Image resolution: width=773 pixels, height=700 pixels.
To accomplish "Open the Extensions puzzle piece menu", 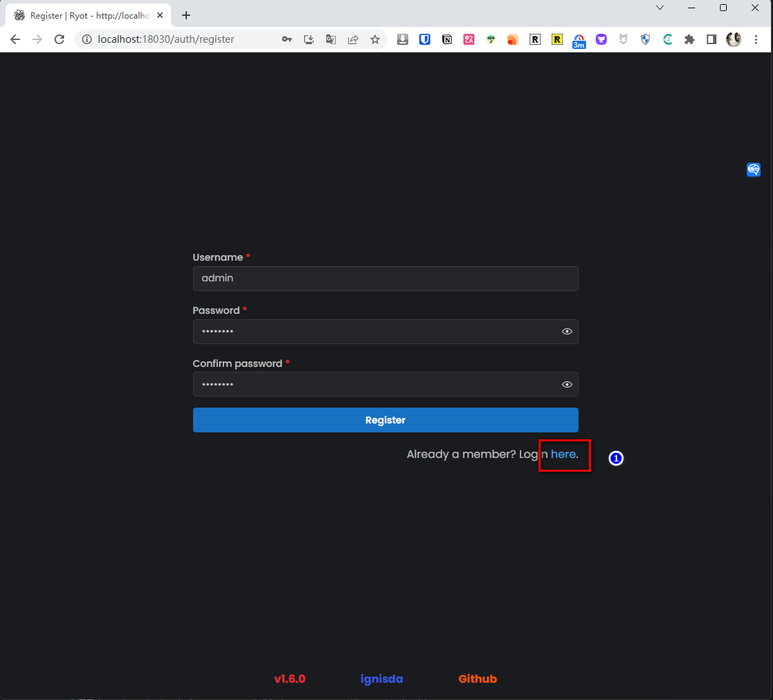I will 689,40.
